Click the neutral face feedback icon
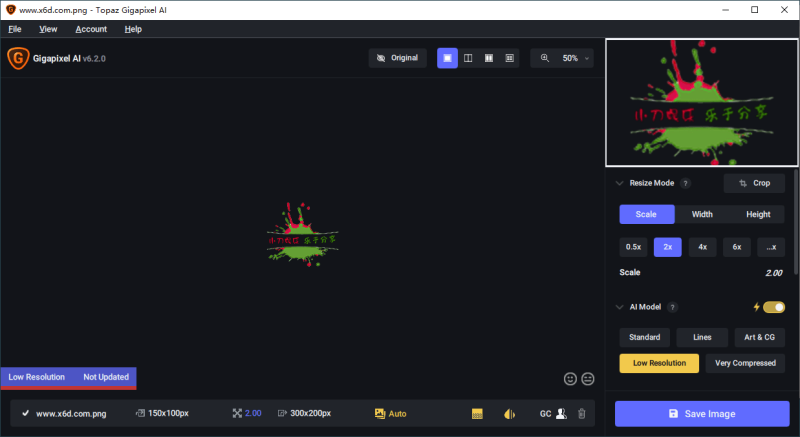 (588, 379)
